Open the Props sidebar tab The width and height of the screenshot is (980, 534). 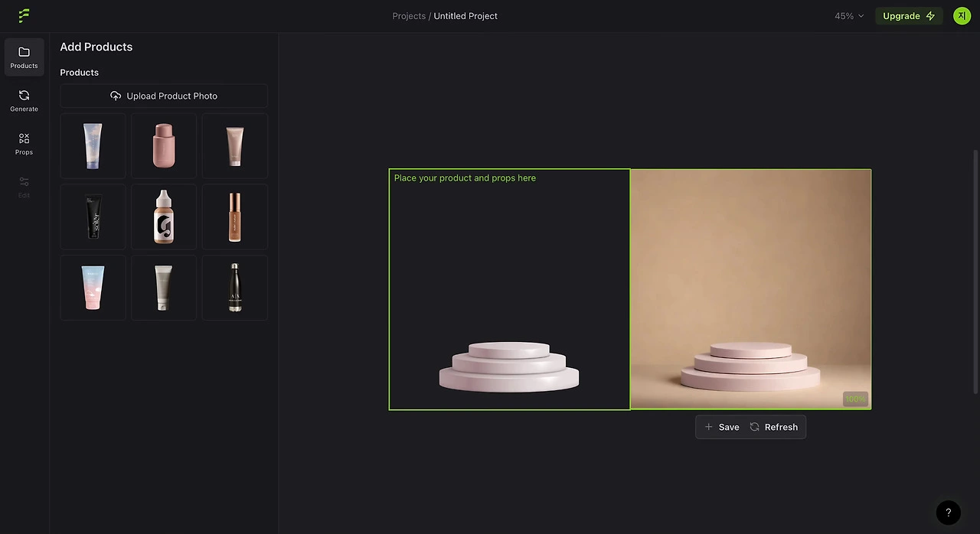(24, 143)
